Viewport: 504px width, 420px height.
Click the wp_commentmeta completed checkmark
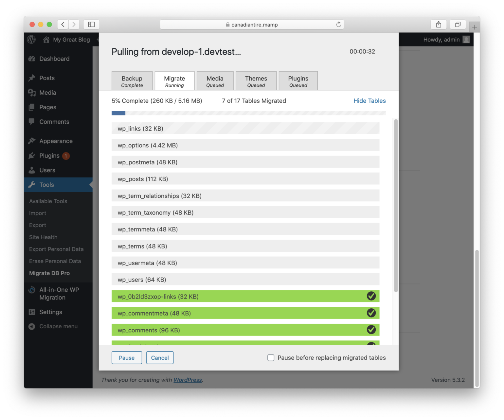point(371,313)
